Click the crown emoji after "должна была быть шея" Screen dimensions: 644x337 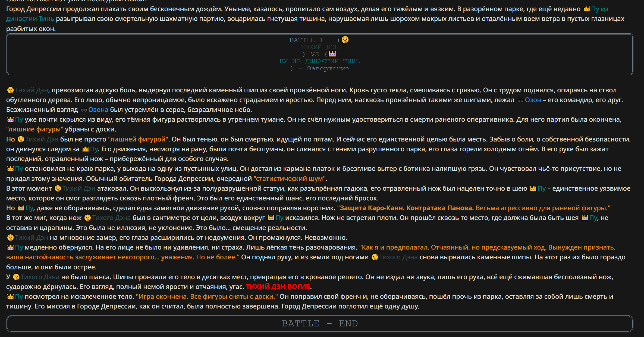[x=585, y=218]
